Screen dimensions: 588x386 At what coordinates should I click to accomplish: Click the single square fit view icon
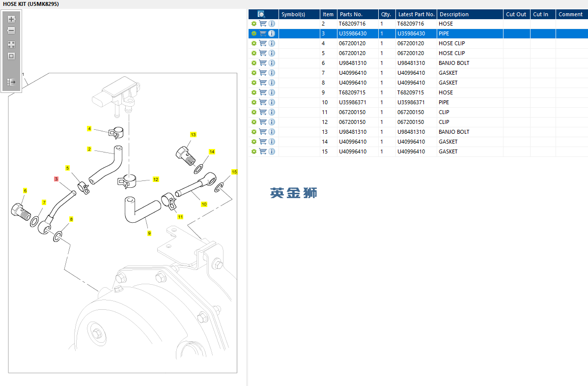coord(11,56)
